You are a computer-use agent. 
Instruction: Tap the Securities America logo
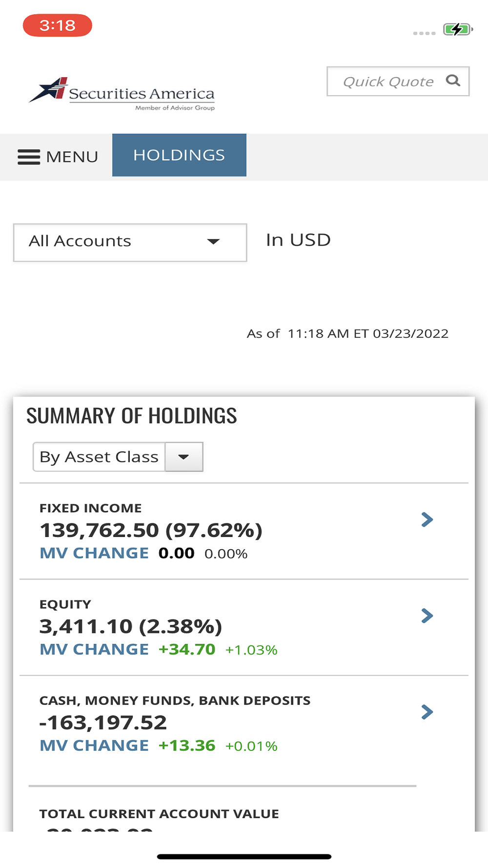click(122, 93)
